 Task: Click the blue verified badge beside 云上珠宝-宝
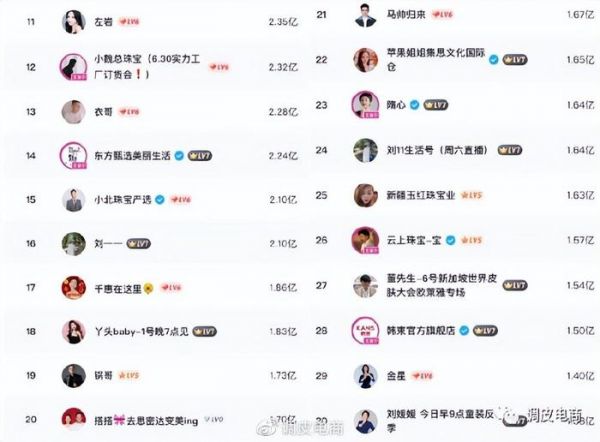451,240
